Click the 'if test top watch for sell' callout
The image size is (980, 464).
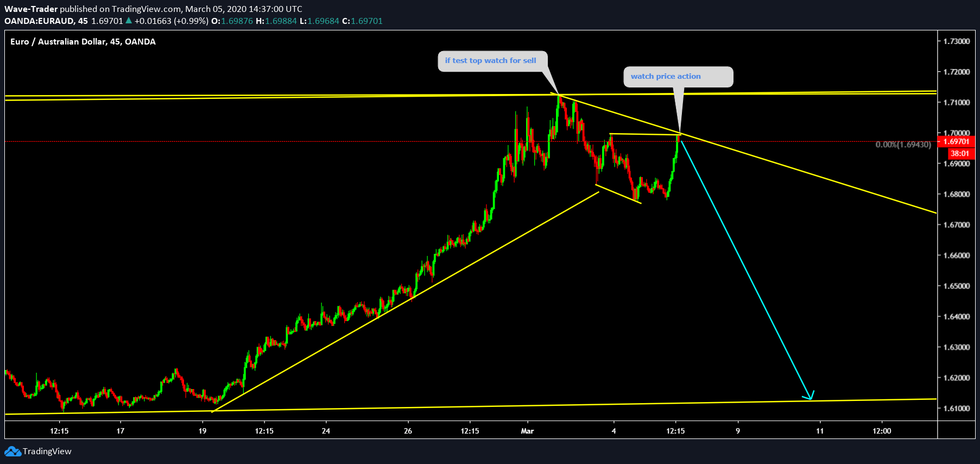492,61
